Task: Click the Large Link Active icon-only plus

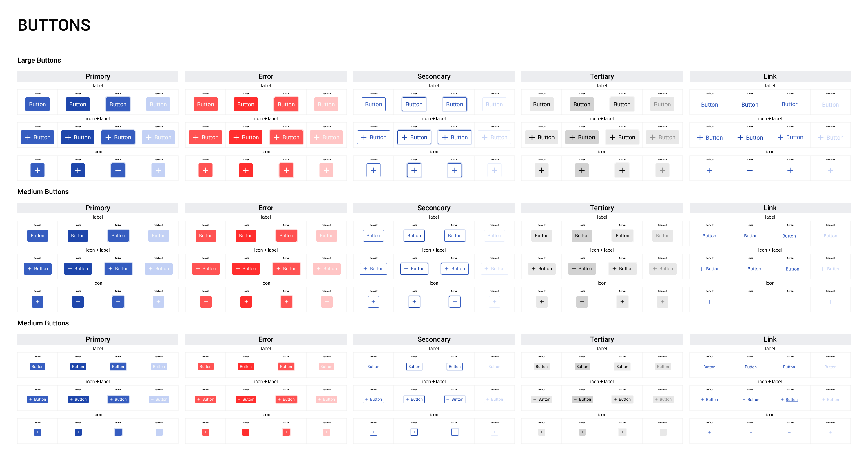Action: (790, 171)
